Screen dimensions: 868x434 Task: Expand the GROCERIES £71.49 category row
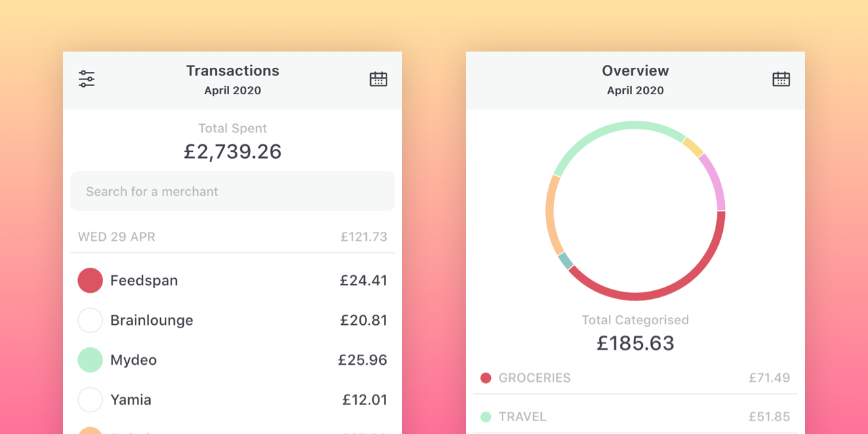click(635, 378)
